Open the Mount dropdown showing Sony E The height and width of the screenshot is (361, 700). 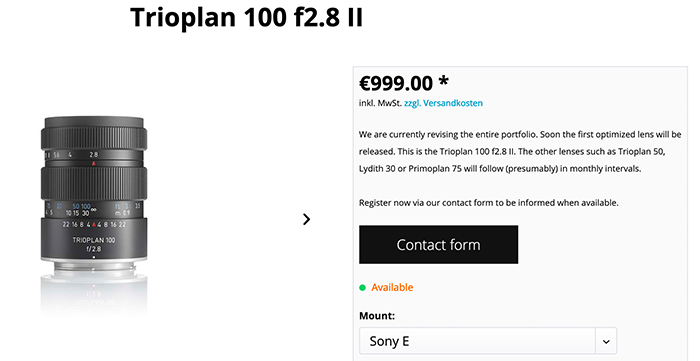[x=488, y=341]
